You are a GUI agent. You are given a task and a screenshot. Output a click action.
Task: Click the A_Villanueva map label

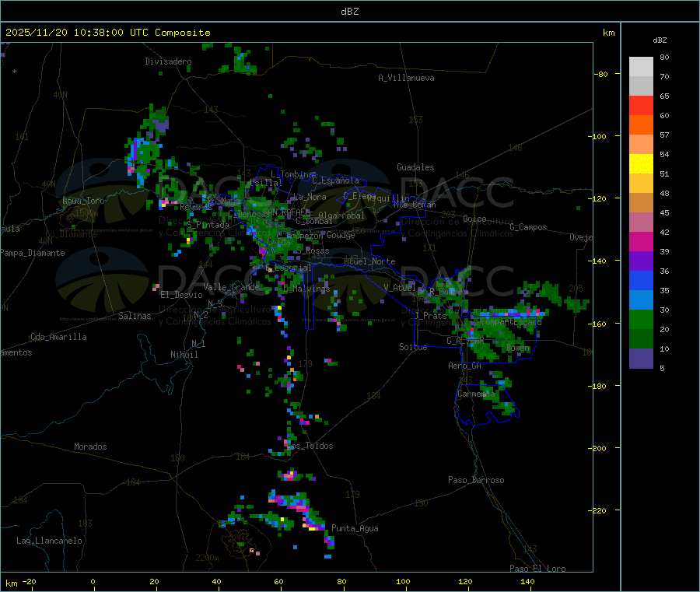pyautogui.click(x=406, y=78)
